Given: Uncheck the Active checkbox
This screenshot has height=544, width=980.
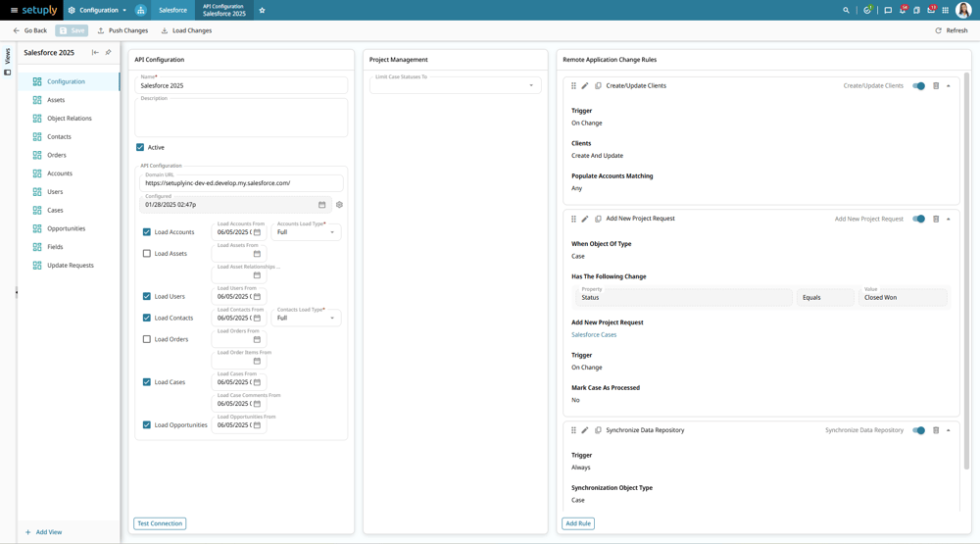Looking at the screenshot, I should (x=140, y=148).
